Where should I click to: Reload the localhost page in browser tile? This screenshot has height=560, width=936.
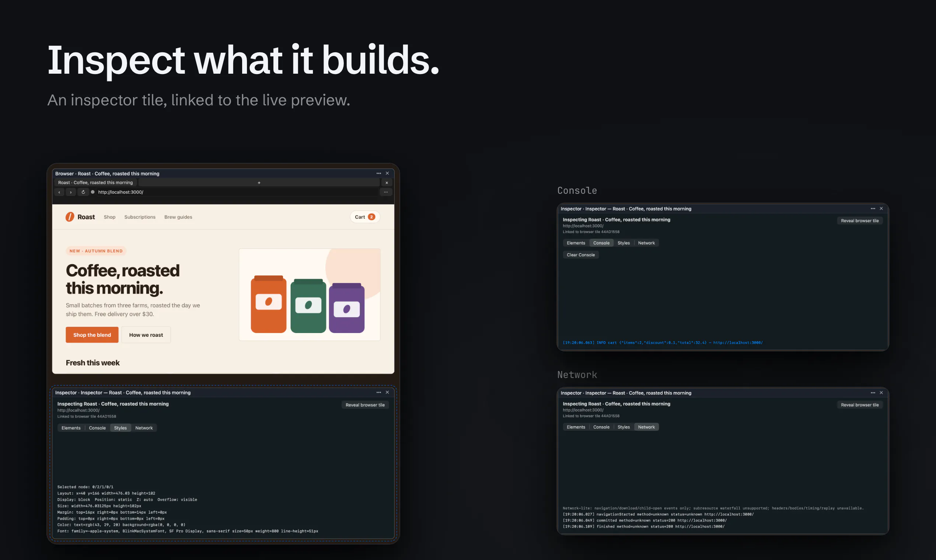tap(83, 192)
